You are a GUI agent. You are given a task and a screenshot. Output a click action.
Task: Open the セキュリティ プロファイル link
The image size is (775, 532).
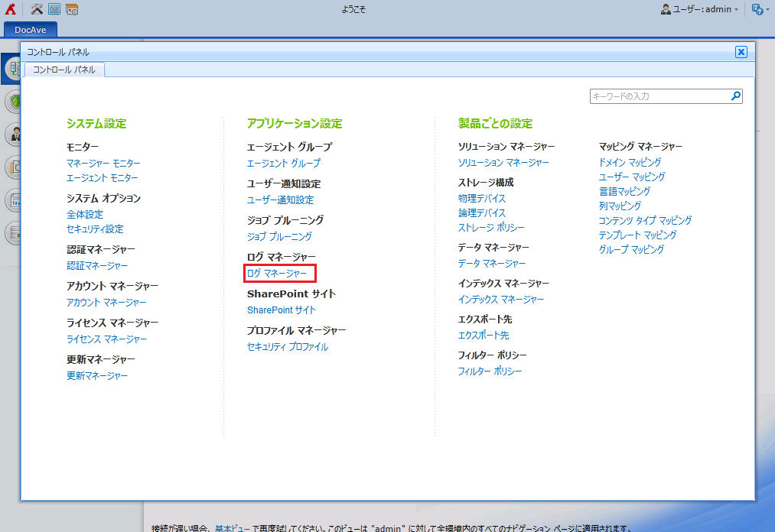pyautogui.click(x=288, y=346)
